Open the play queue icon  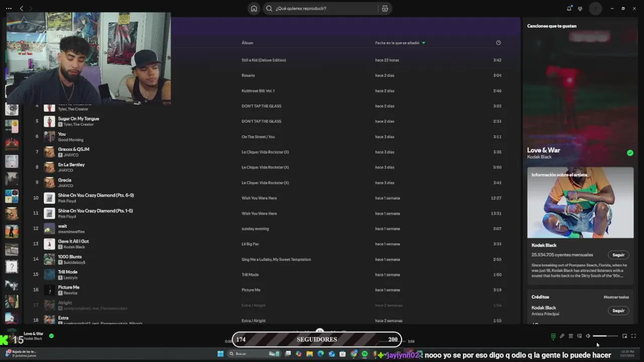pyautogui.click(x=571, y=336)
